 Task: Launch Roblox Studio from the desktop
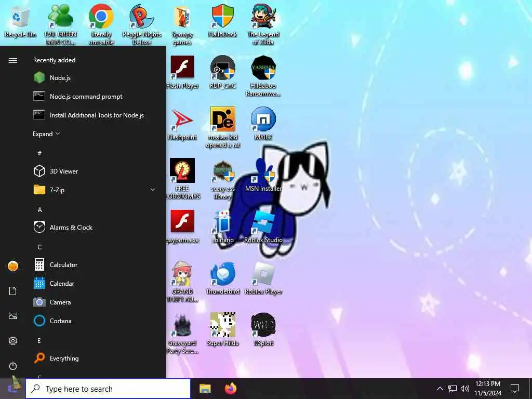click(x=263, y=227)
